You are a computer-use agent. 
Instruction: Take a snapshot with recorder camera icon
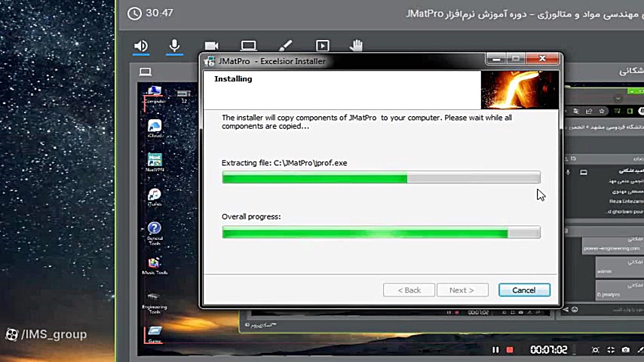point(625,350)
